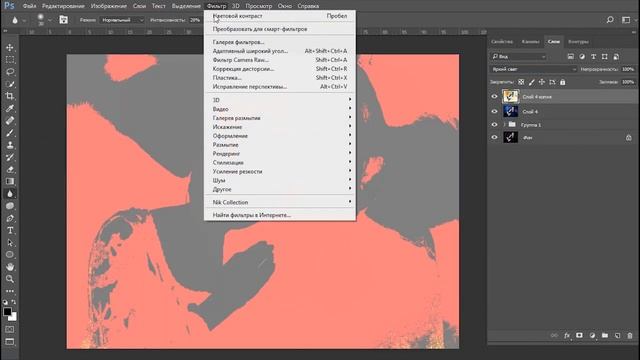This screenshot has width=640, height=360.
Task: Hide the Слой 4 layer
Action: pos(494,111)
